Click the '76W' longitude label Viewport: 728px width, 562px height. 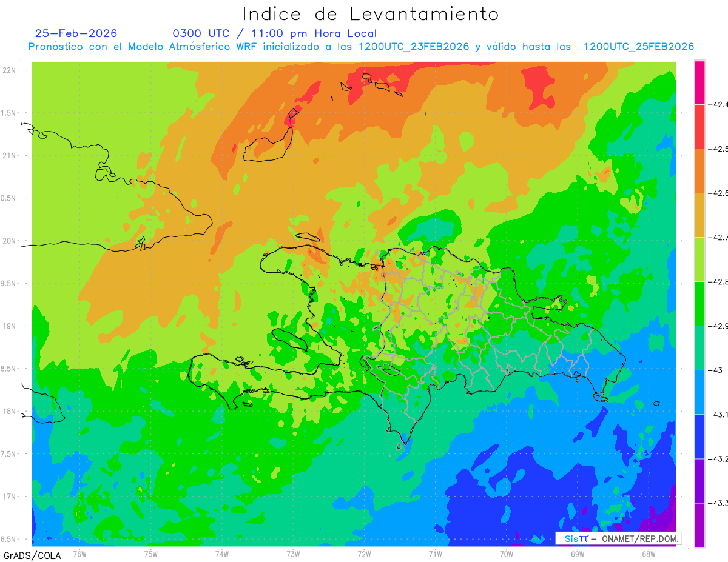tap(79, 554)
